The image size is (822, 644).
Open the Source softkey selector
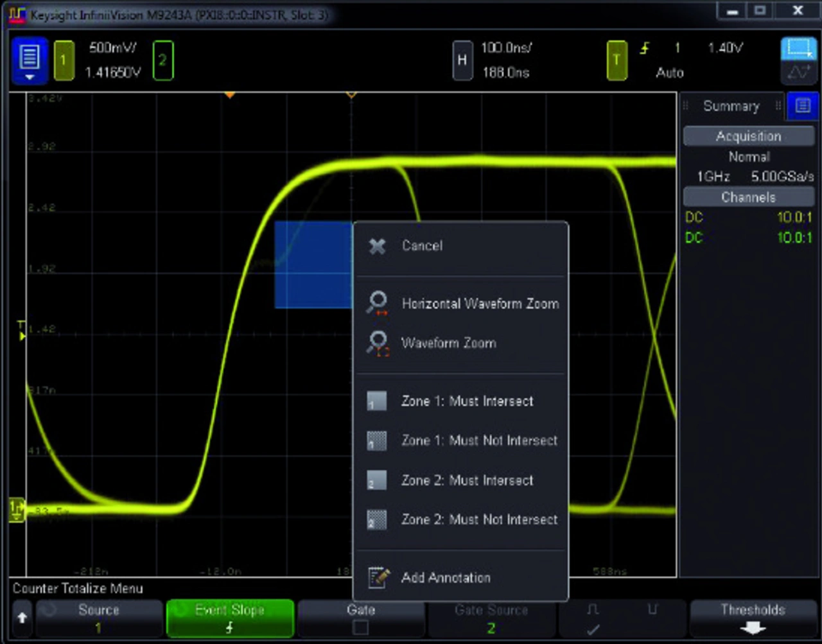pyautogui.click(x=99, y=618)
